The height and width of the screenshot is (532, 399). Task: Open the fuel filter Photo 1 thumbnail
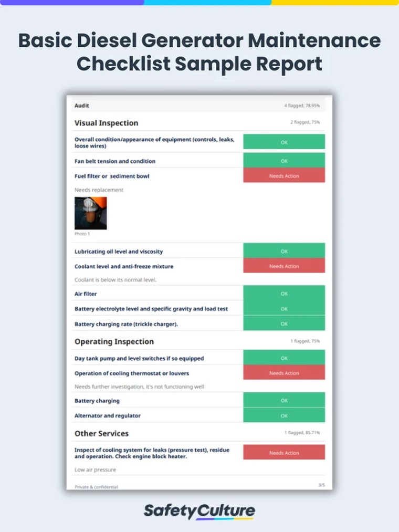click(x=91, y=213)
